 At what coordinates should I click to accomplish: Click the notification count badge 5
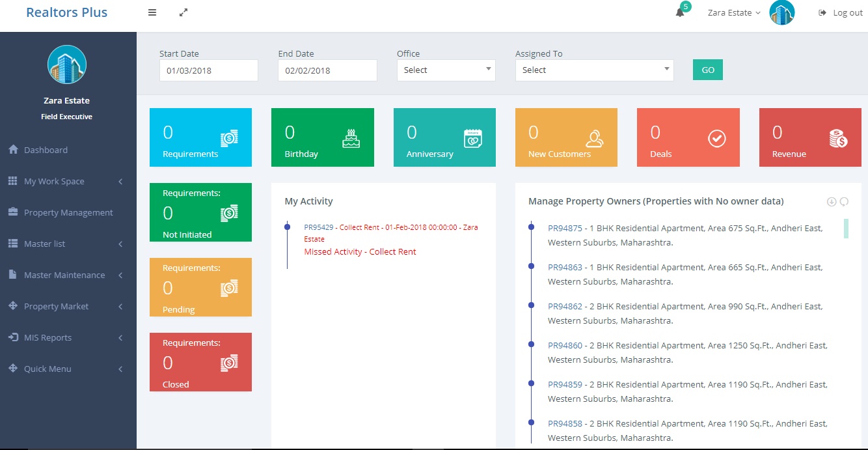click(685, 7)
